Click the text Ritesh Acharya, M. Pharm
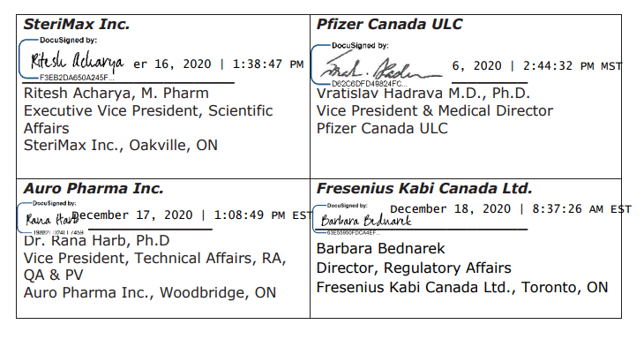This screenshot has width=644, height=347. 116,94
